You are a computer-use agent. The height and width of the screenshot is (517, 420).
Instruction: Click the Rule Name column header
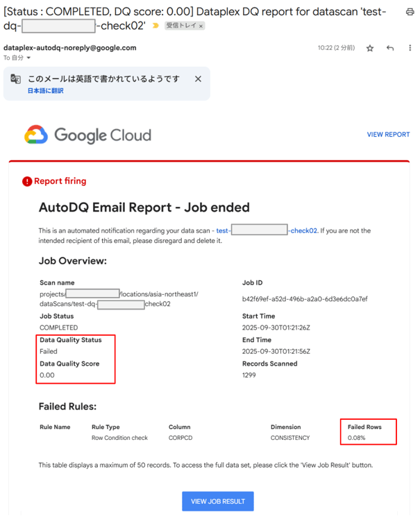(55, 427)
